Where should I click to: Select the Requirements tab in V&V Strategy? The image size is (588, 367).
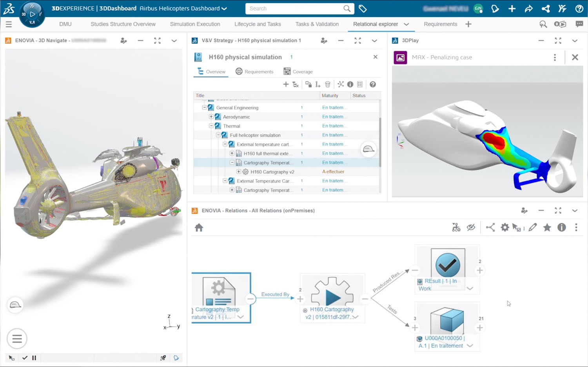coord(254,72)
